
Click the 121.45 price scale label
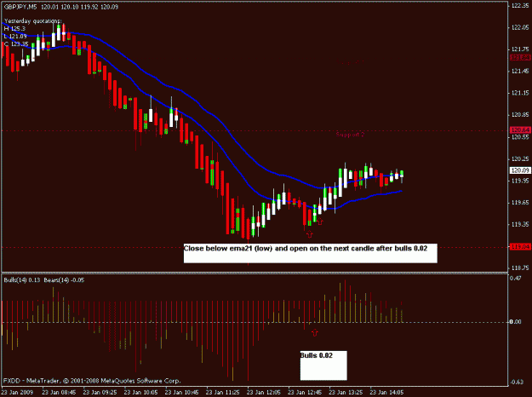(520, 71)
